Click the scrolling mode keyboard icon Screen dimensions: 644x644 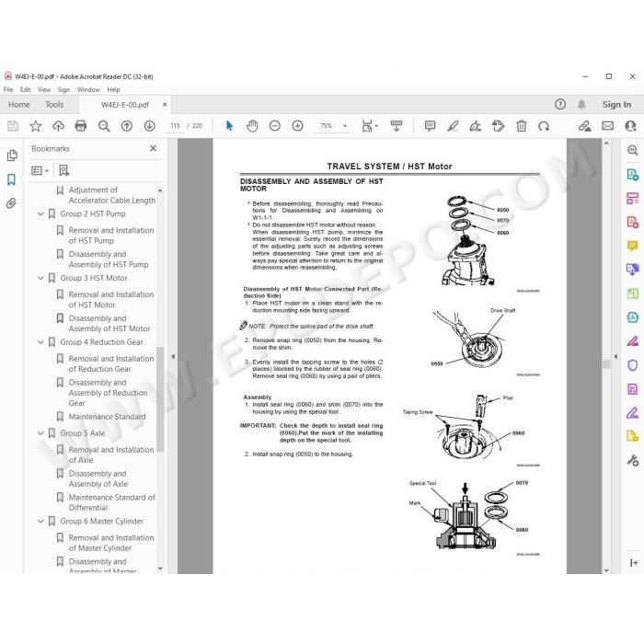(x=397, y=126)
